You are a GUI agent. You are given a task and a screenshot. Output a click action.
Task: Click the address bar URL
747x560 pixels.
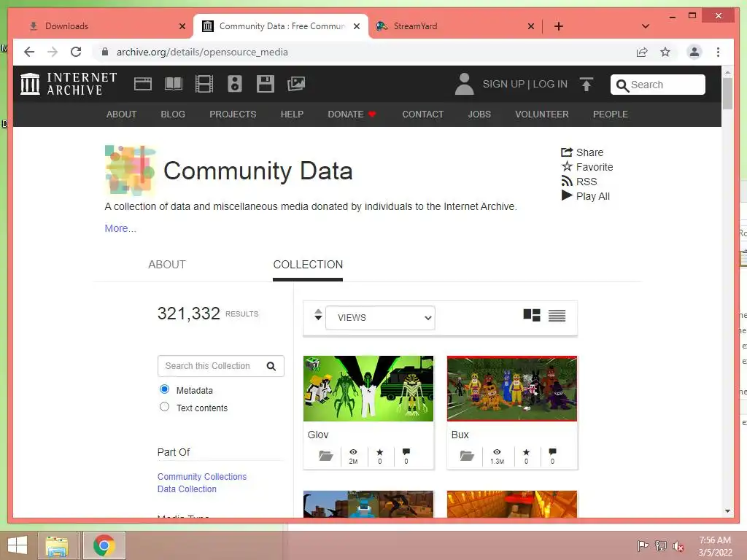[202, 52]
